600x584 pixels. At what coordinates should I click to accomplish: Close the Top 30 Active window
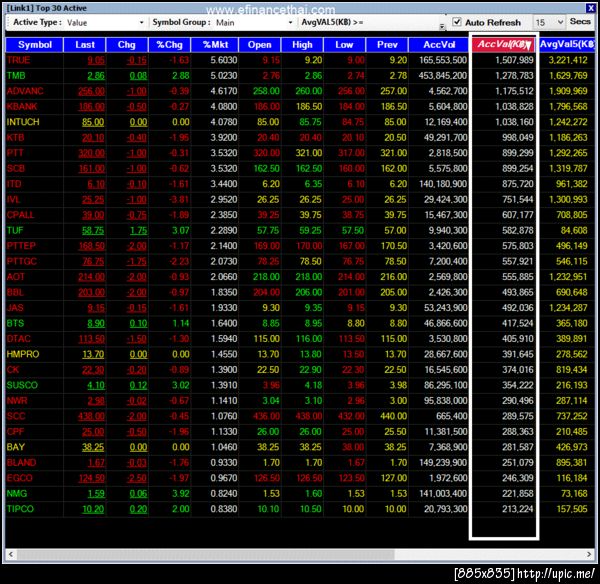590,8
